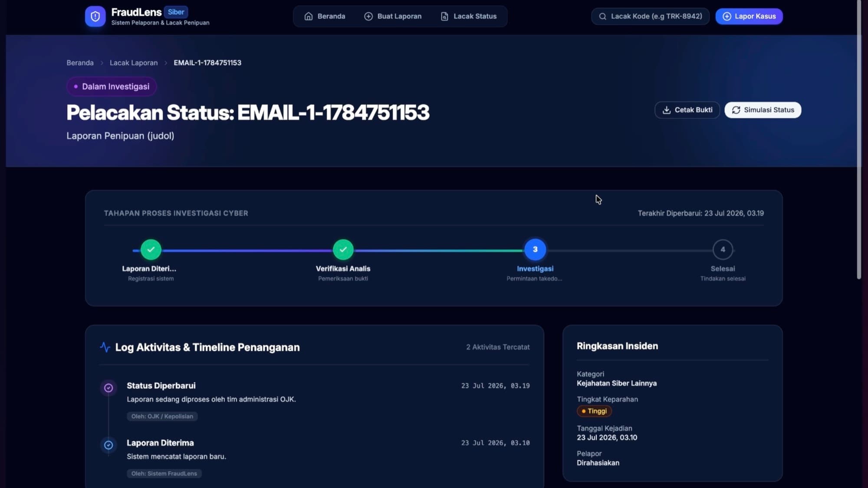The image size is (868, 488).
Task: Click the Oleh: OJK / Kepolisian tag
Action: [162, 416]
